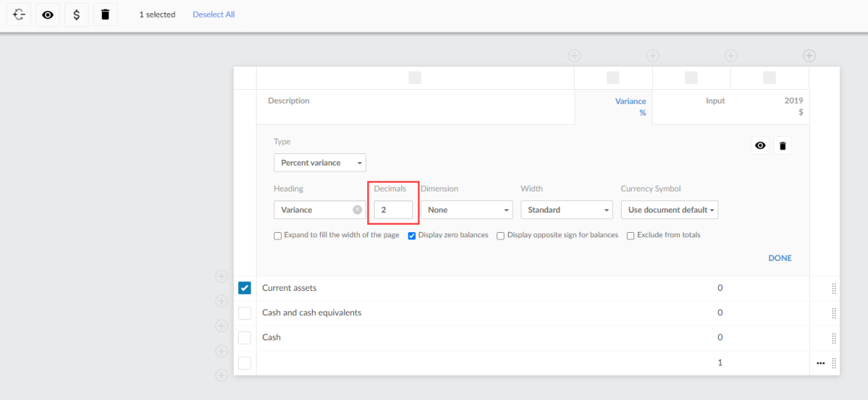Enable Expand to fill the width checkbox
The width and height of the screenshot is (868, 400).
pos(277,236)
